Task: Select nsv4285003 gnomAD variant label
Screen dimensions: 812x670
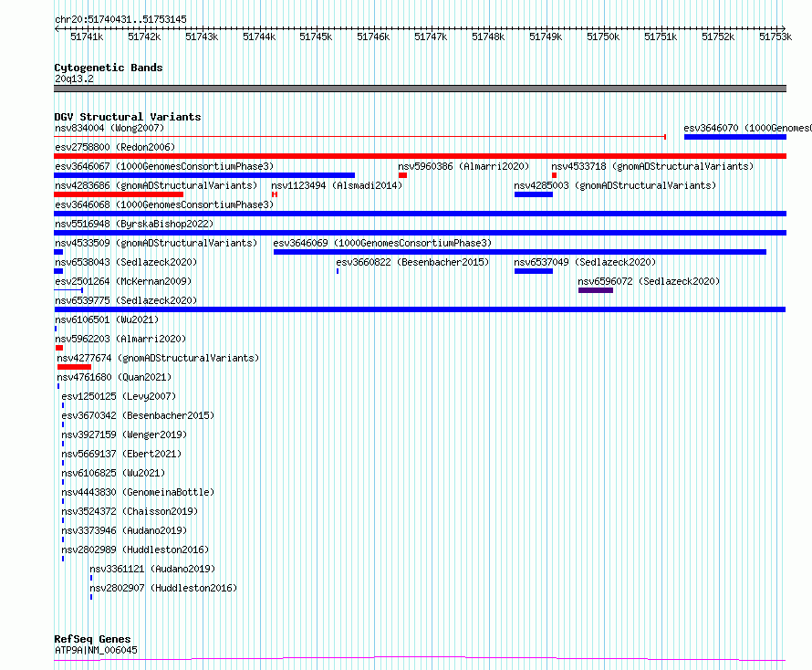Action: click(615, 185)
